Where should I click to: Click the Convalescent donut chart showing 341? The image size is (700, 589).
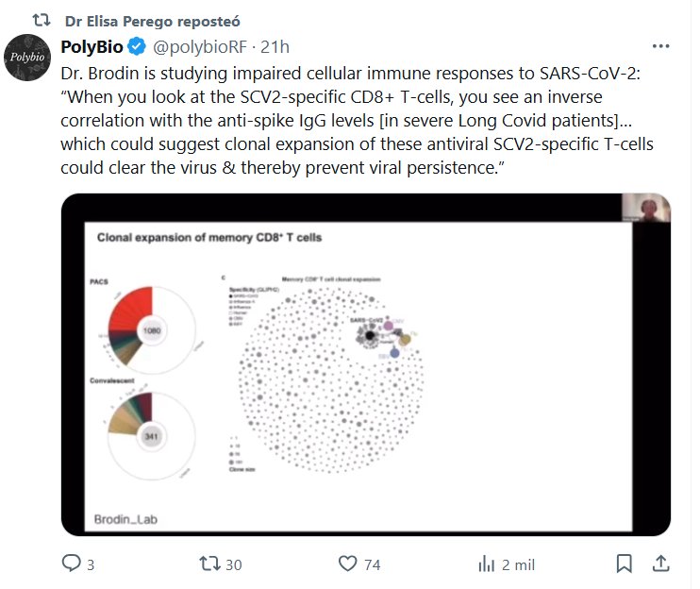coord(150,437)
